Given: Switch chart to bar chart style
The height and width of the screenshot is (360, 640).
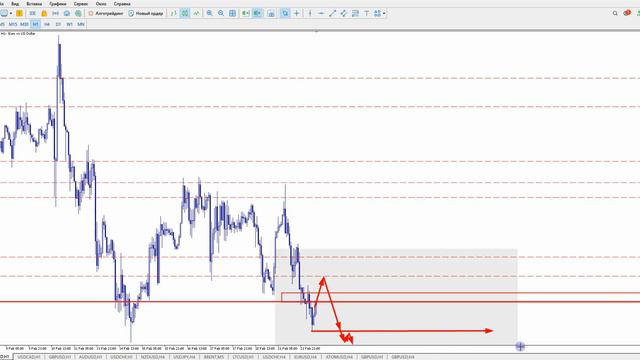Looking at the screenshot, I should [x=173, y=13].
